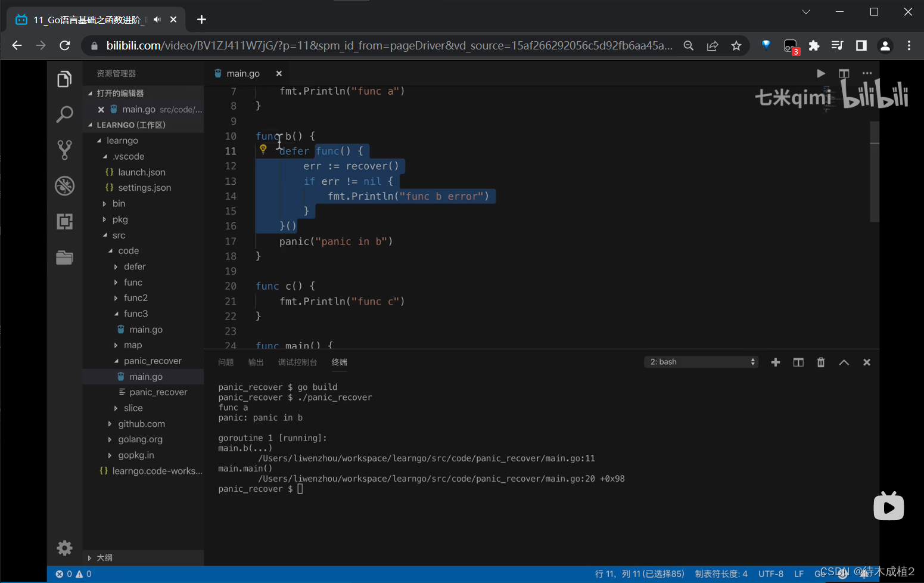This screenshot has width=924, height=583.
Task: Change the UTF-8 encoding in status bar
Action: (771, 574)
